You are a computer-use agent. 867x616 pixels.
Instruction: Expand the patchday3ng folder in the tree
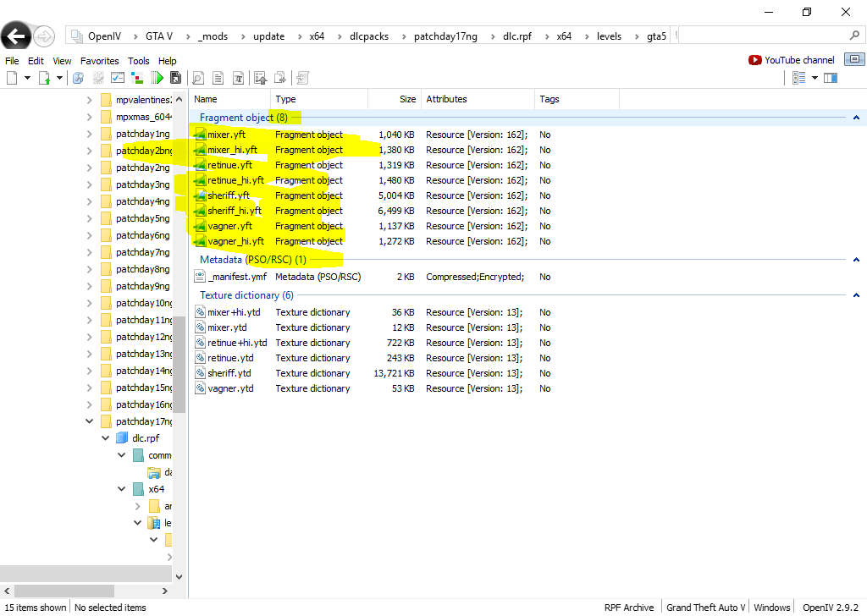(90, 184)
